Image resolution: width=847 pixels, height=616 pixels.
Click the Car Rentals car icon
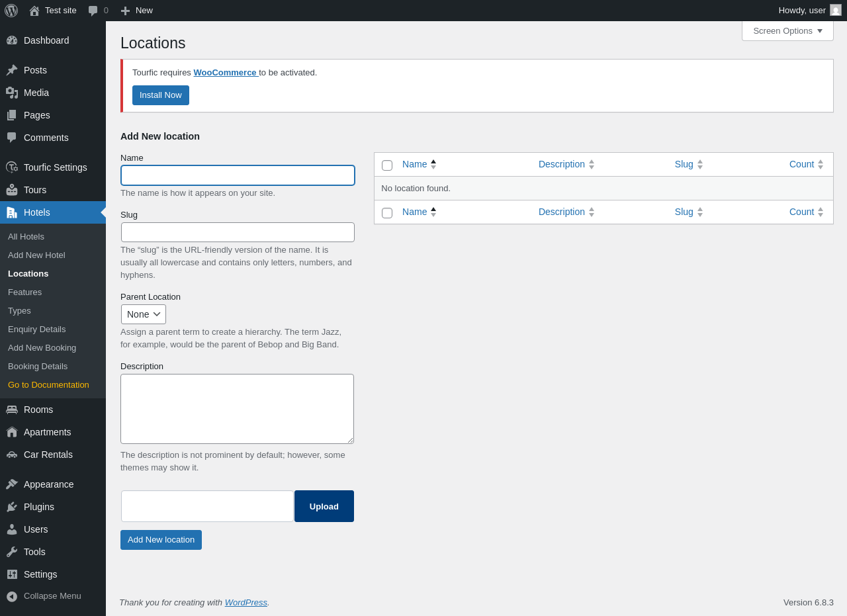click(12, 455)
